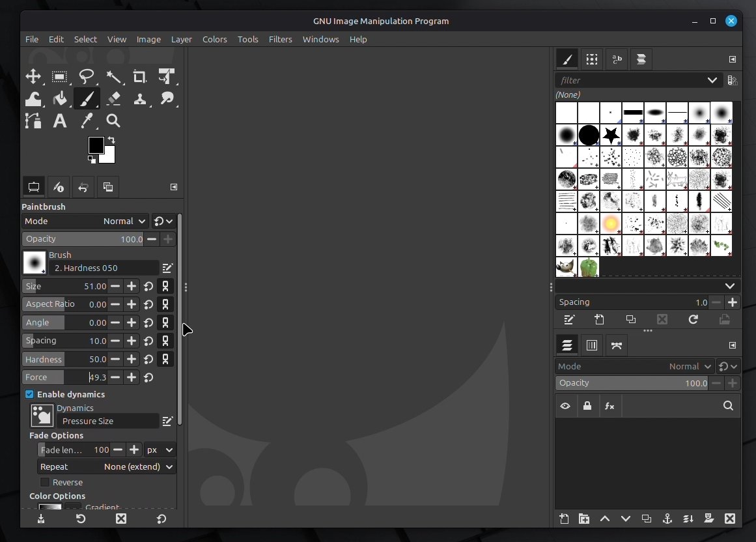Screen dimensions: 756x542
Task: Pick the Free Select lasso tool
Action: point(87,77)
